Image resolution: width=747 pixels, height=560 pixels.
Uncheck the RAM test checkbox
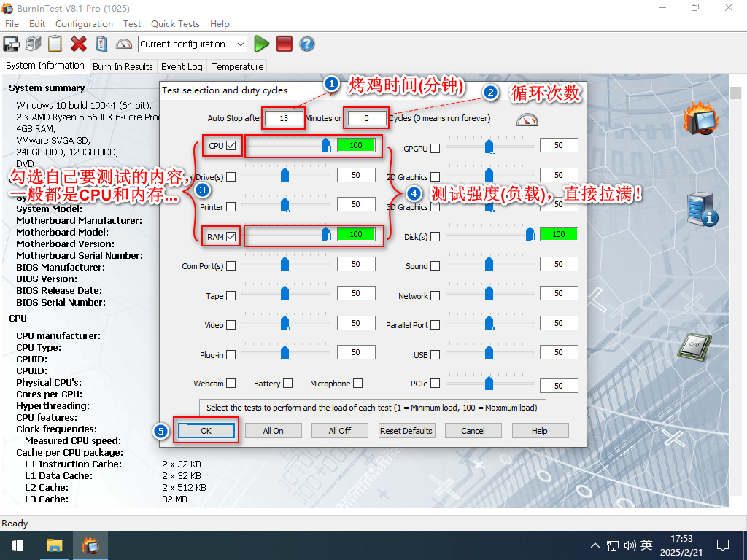tap(231, 236)
